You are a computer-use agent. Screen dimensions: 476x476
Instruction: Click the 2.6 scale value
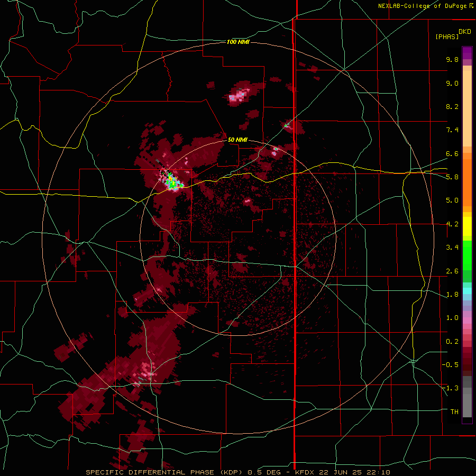pyautogui.click(x=452, y=271)
